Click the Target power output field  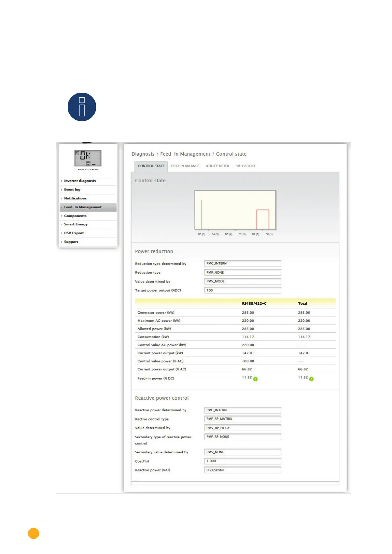coord(243,290)
